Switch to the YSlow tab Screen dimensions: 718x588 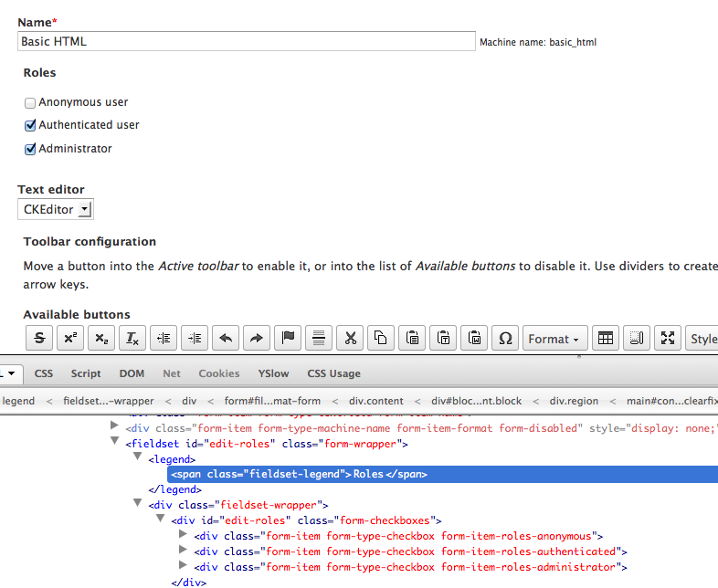pyautogui.click(x=273, y=373)
